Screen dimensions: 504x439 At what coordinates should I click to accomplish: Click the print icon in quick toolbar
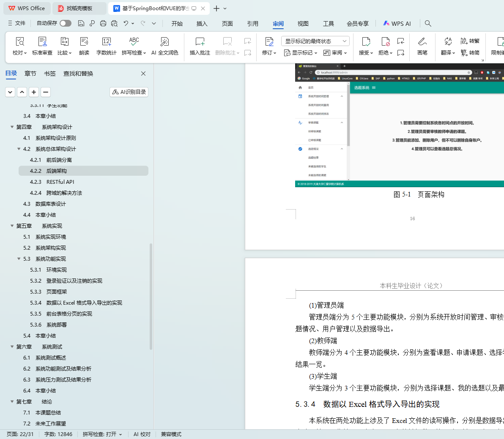(x=103, y=23)
